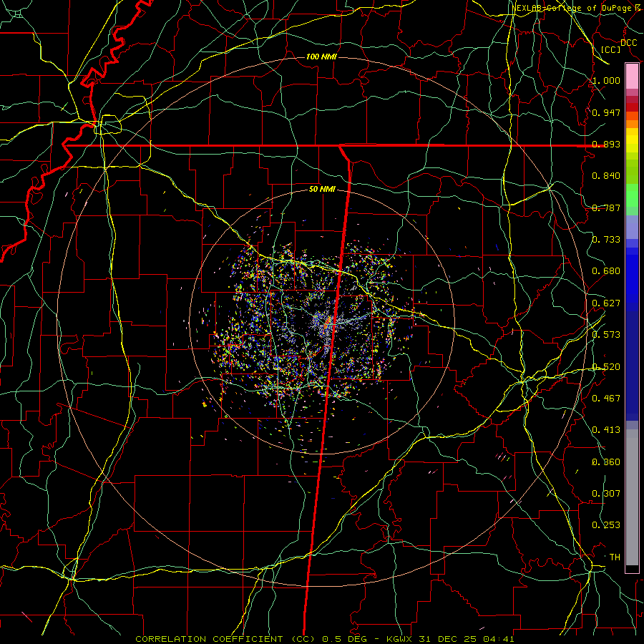Screen dimensions: 644x644
Task: Click the "NEXLAB-College of DuPage" header text
Action: tap(572, 8)
